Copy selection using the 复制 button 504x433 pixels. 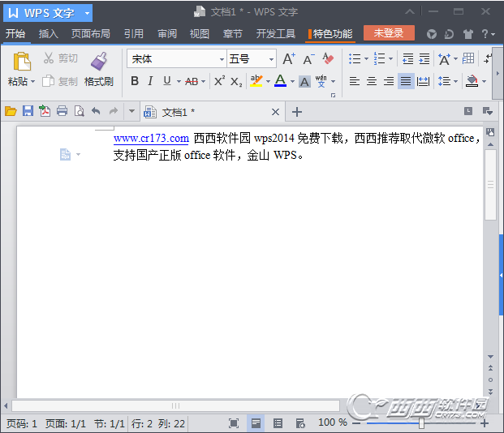pyautogui.click(x=60, y=82)
